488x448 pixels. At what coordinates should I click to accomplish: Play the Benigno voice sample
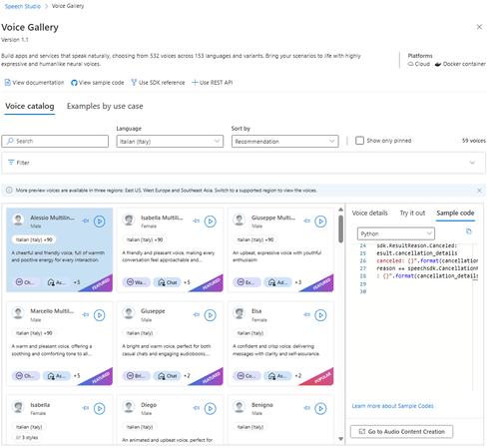[320, 408]
